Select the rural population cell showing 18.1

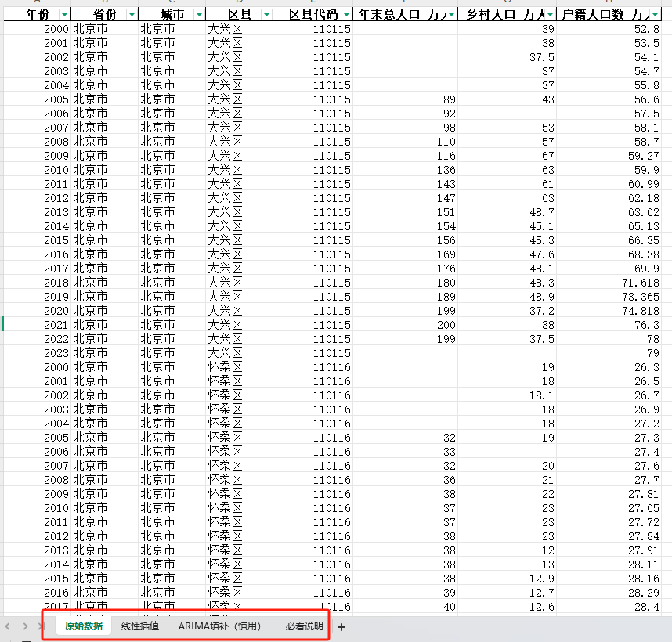507,395
